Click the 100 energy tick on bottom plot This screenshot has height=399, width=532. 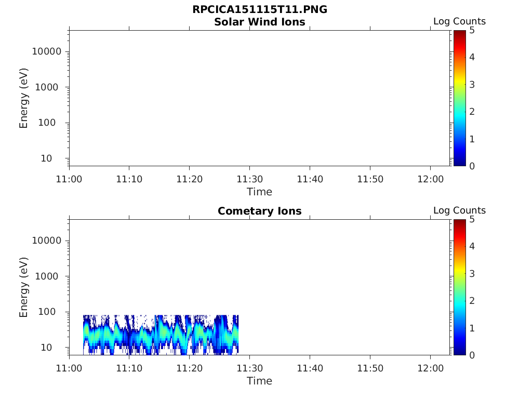point(47,312)
